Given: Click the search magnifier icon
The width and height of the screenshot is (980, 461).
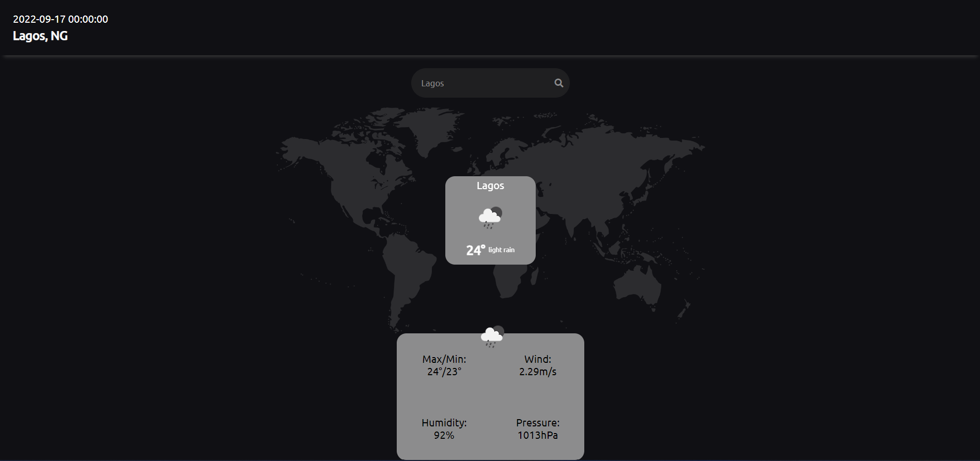Looking at the screenshot, I should 558,83.
